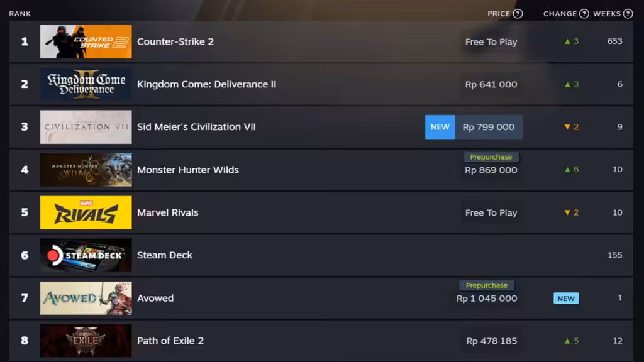Click the Price column help icon
This screenshot has width=644, height=362.
(518, 14)
